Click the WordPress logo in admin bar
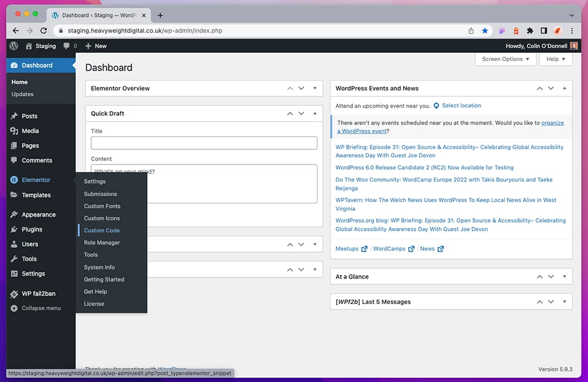Viewport: 588px width, 382px height. 14,46
